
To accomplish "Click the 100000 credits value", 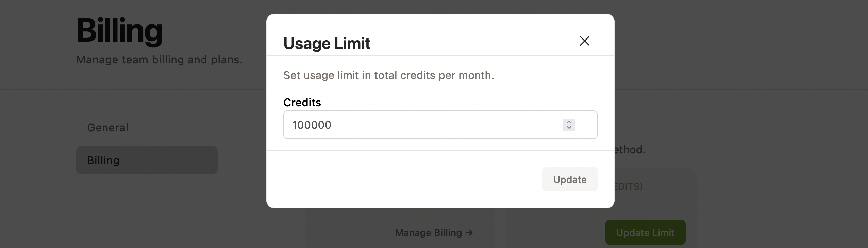I will coord(312,125).
